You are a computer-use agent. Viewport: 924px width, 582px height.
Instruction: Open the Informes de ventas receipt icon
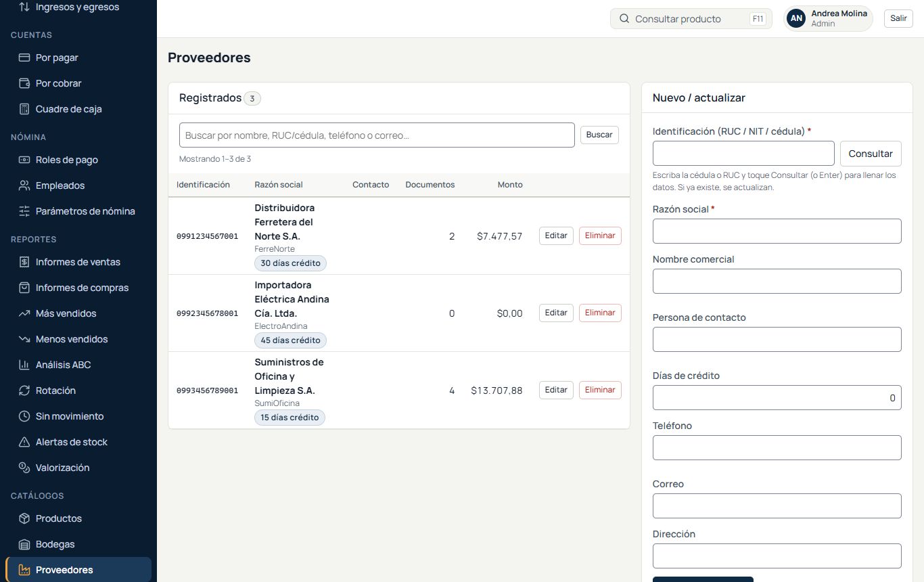pos(24,262)
